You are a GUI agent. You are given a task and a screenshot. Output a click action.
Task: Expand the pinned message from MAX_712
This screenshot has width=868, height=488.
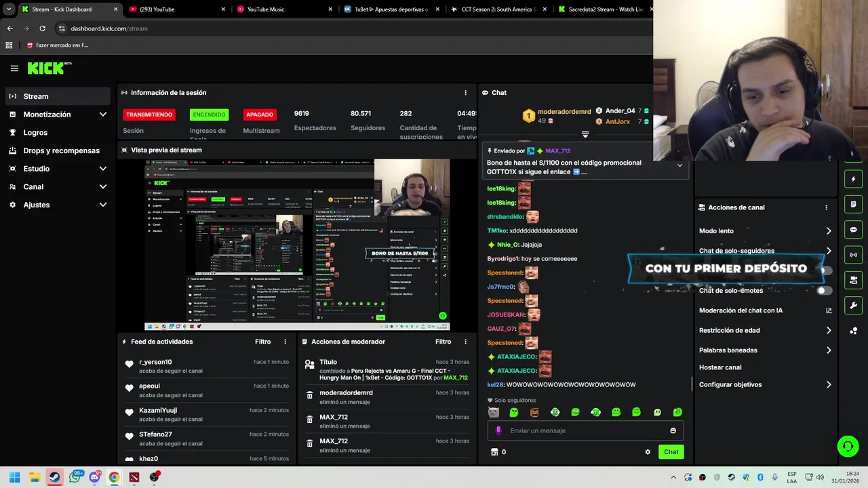tap(679, 165)
